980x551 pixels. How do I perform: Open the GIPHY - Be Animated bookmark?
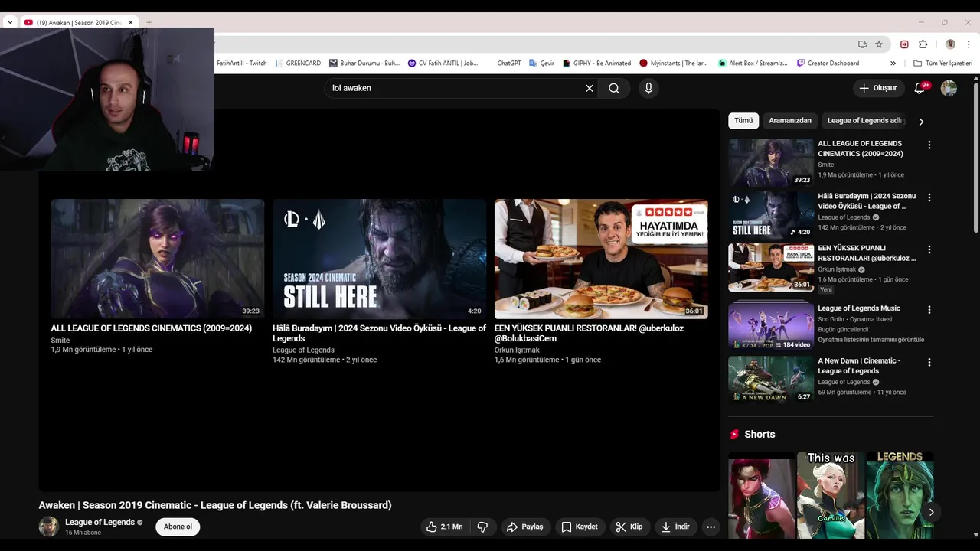click(x=596, y=64)
